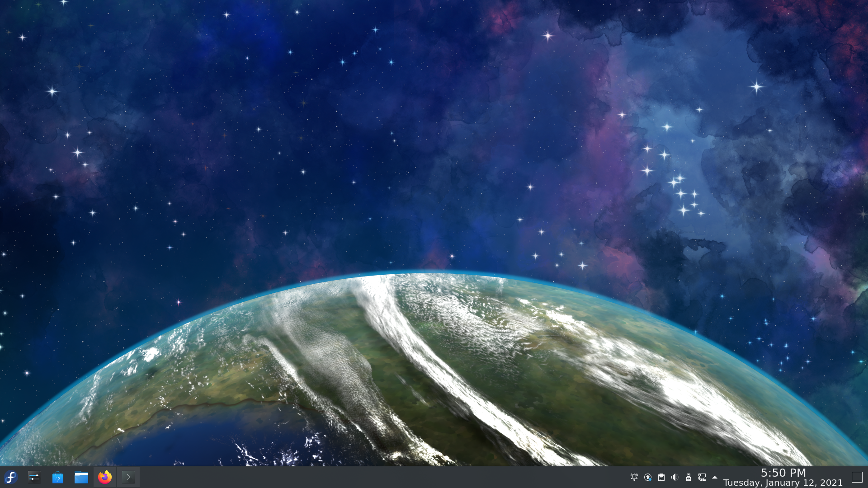
Task: Open the removable devices tray icon
Action: 689,477
